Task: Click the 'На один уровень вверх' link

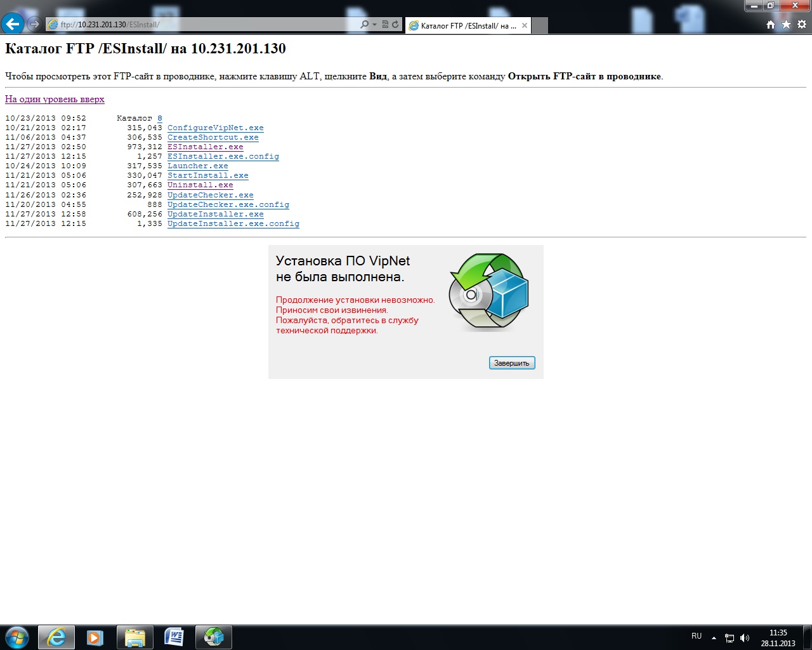Action: [x=55, y=99]
